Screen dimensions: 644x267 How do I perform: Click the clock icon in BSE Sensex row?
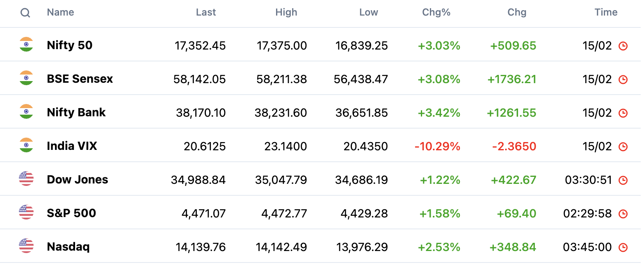(623, 79)
